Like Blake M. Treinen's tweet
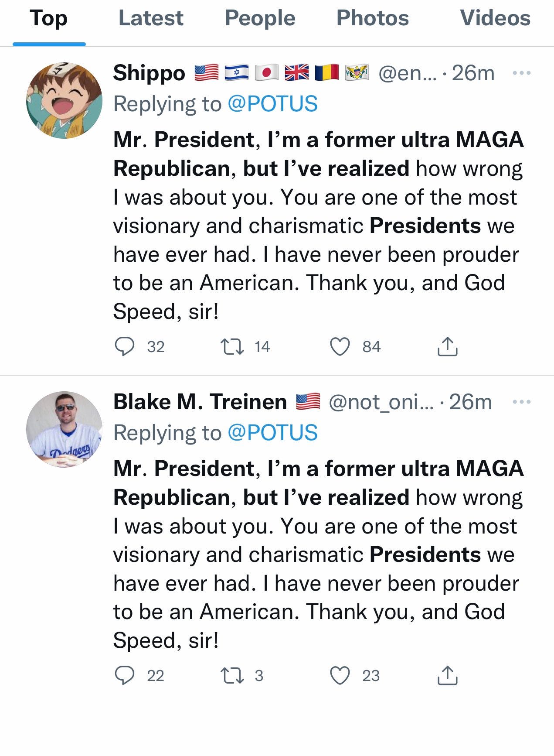554x756 pixels. pyautogui.click(x=340, y=676)
